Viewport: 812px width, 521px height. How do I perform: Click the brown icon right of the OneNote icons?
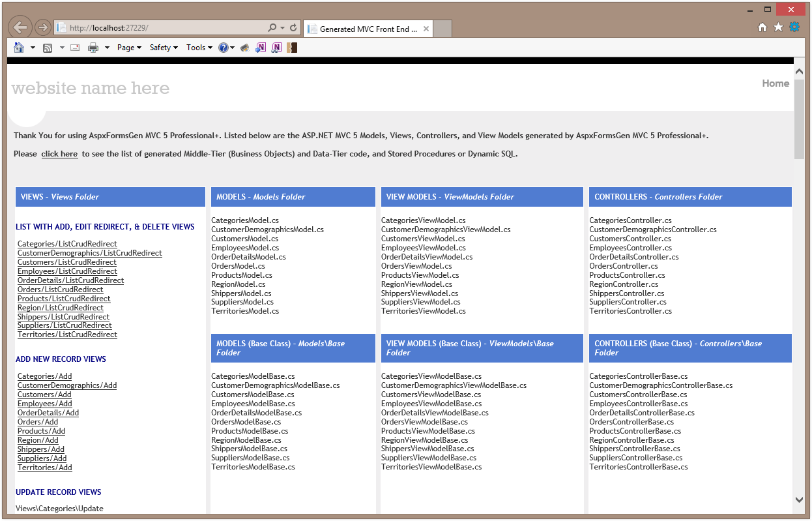pos(292,48)
